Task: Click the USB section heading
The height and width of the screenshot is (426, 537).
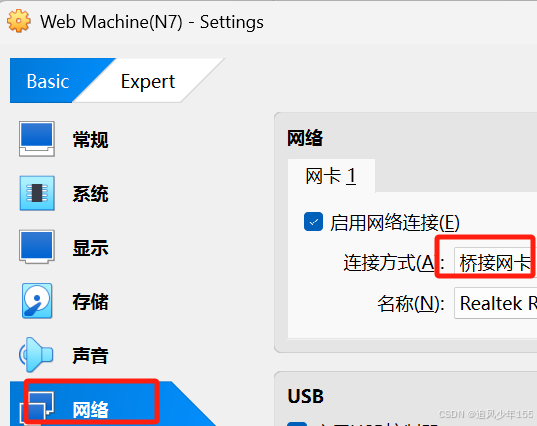Action: (x=305, y=396)
